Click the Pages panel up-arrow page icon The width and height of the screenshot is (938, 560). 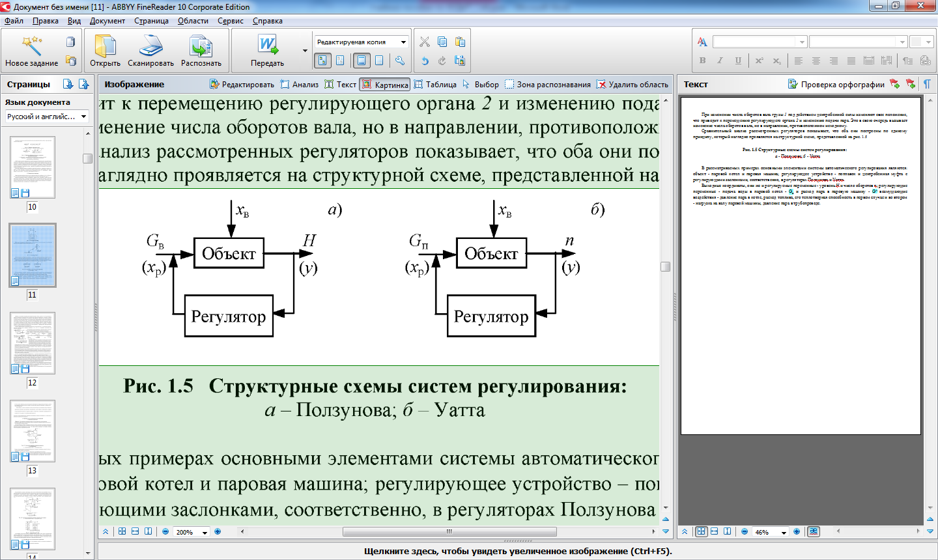point(83,84)
